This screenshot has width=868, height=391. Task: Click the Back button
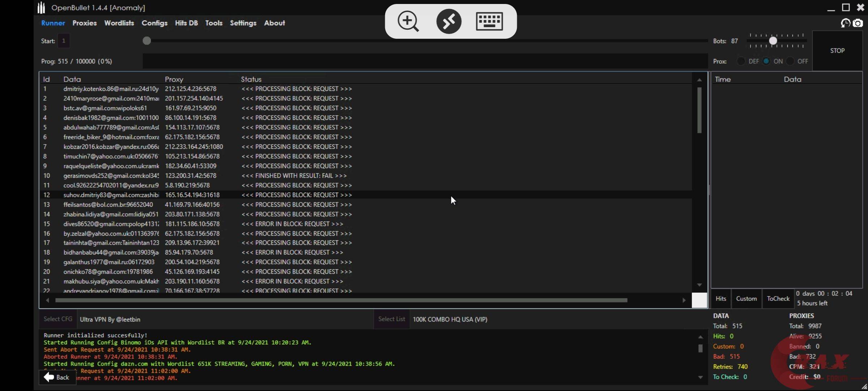click(57, 377)
